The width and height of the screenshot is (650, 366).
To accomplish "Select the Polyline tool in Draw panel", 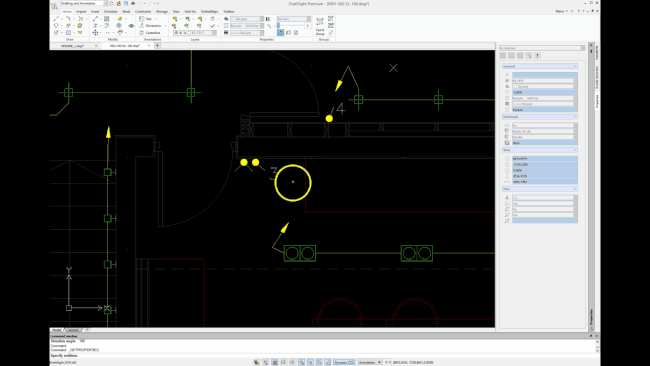I will click(x=68, y=19).
